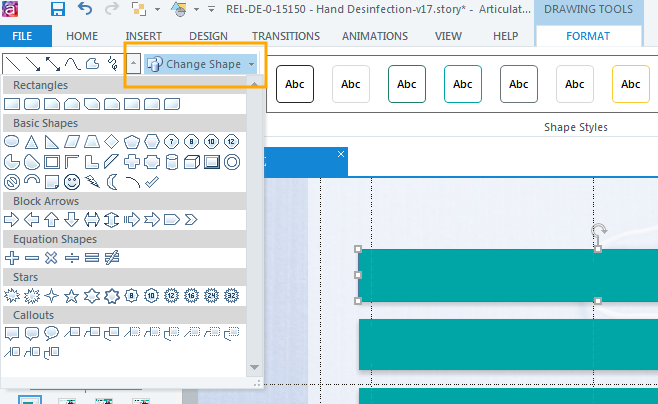
Task: Close the blue slide tab
Action: (341, 154)
